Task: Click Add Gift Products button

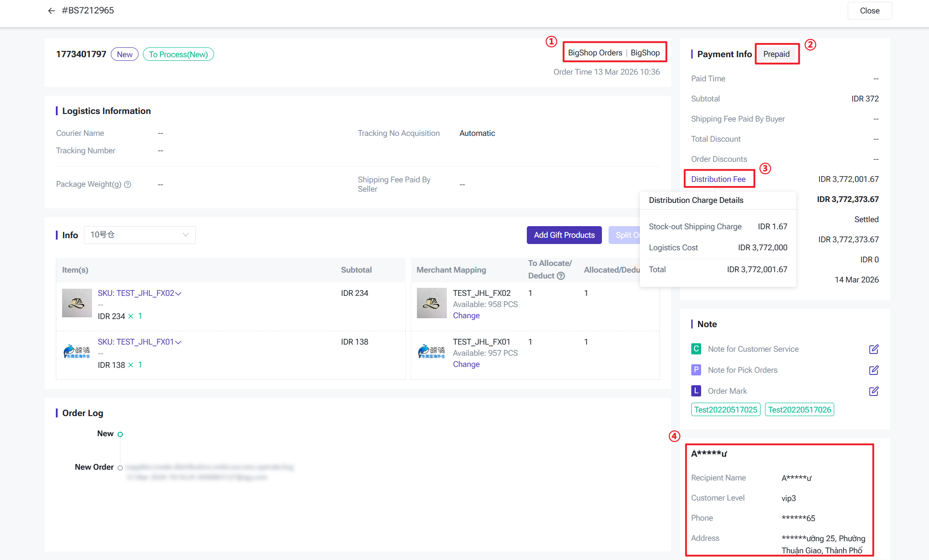Action: tap(564, 235)
